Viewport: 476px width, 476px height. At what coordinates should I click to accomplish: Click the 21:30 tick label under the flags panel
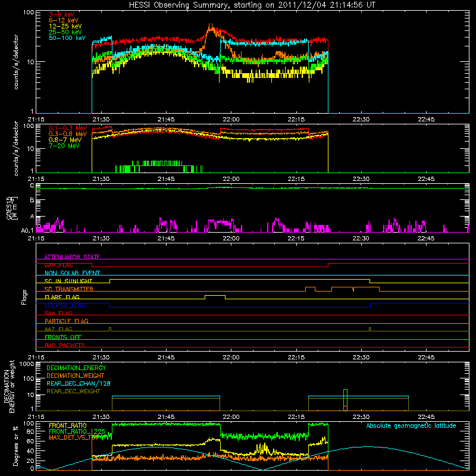pyautogui.click(x=101, y=358)
